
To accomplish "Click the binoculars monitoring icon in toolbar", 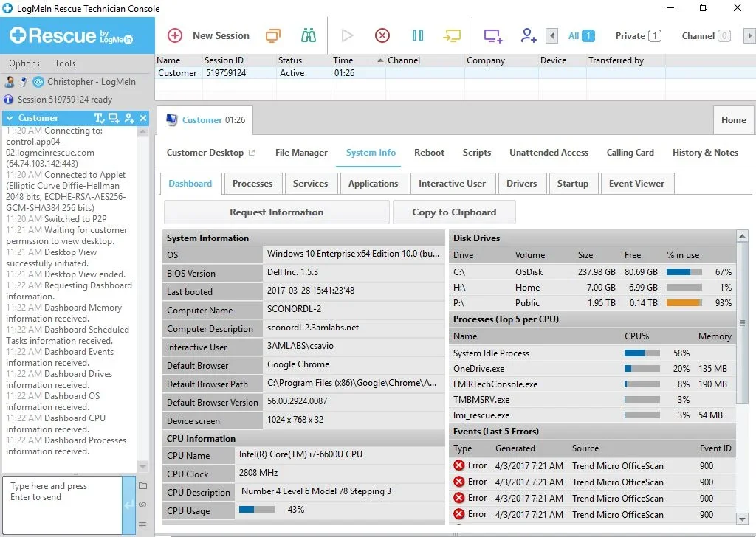I will 309,35.
